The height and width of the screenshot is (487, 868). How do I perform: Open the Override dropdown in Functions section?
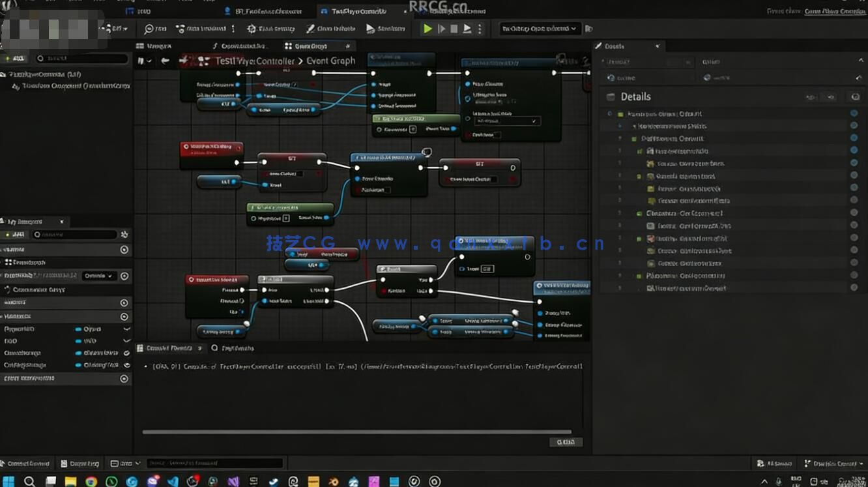pyautogui.click(x=99, y=276)
